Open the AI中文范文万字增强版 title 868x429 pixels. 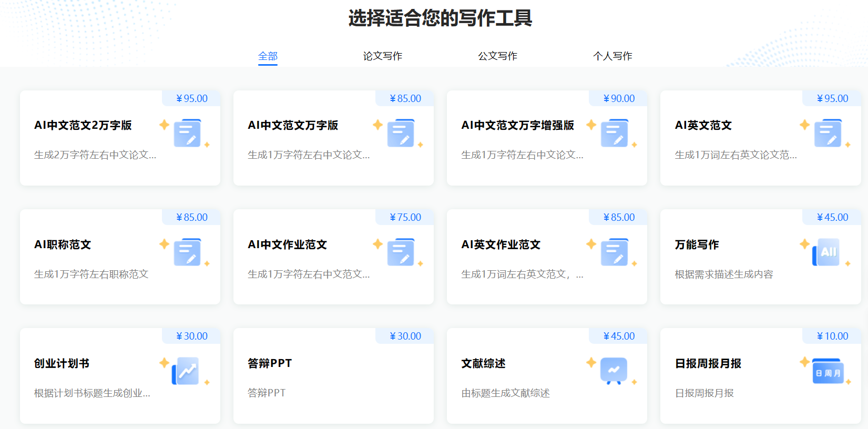click(x=517, y=126)
